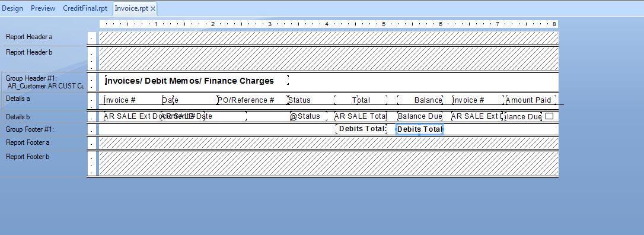
Task: Select the Balance Due field under Balance
Action: (420, 116)
